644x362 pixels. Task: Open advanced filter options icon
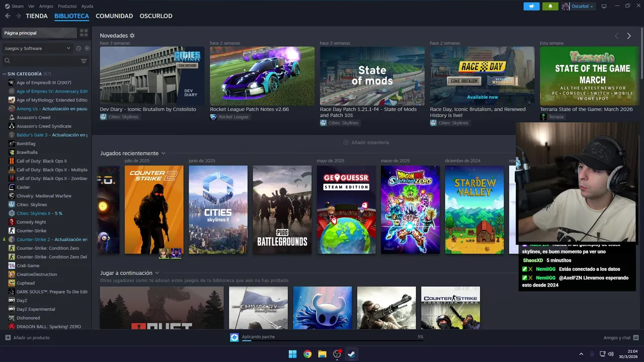coord(84,61)
